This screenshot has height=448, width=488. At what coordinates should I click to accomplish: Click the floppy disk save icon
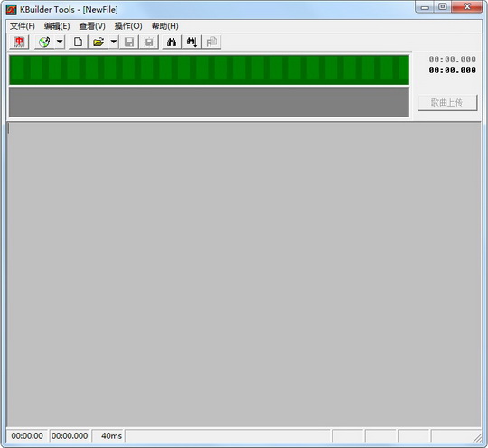[129, 42]
